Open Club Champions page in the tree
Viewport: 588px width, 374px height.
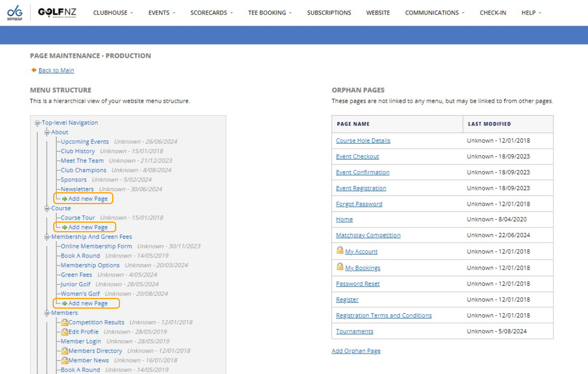point(83,170)
